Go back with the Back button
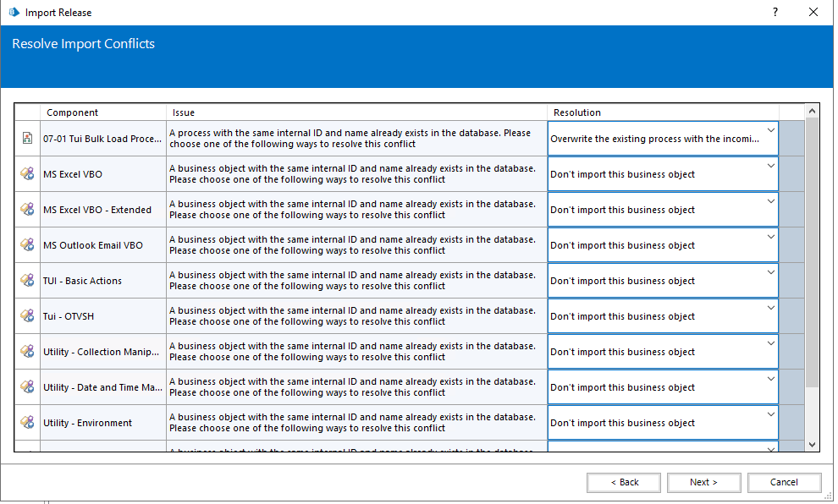 [625, 482]
